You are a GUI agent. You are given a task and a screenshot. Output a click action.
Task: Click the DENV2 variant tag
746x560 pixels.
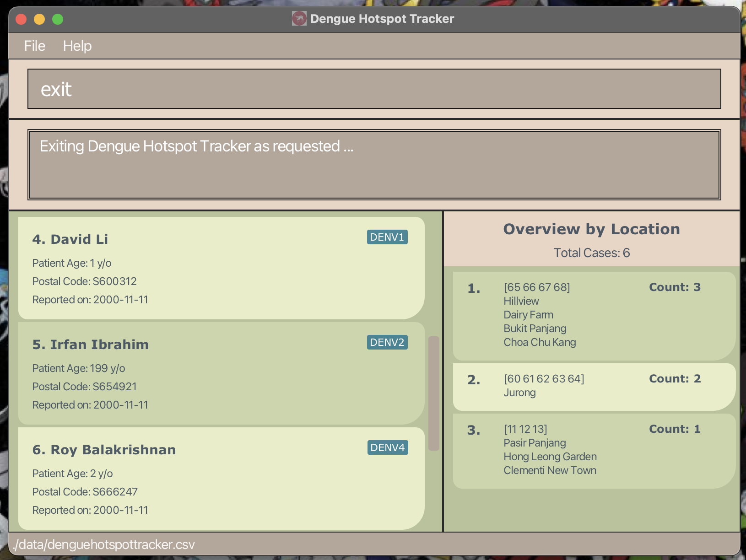click(x=387, y=342)
